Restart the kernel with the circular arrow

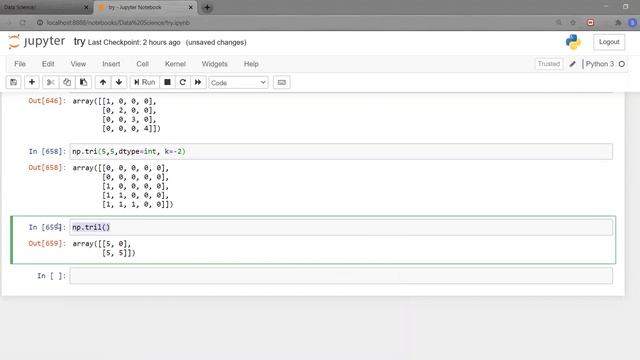pos(182,82)
